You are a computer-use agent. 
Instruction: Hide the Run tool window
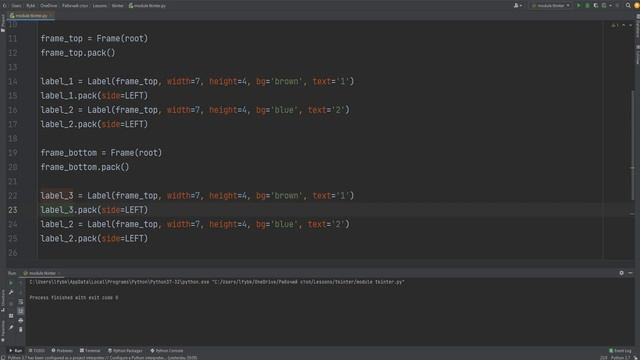point(630,273)
